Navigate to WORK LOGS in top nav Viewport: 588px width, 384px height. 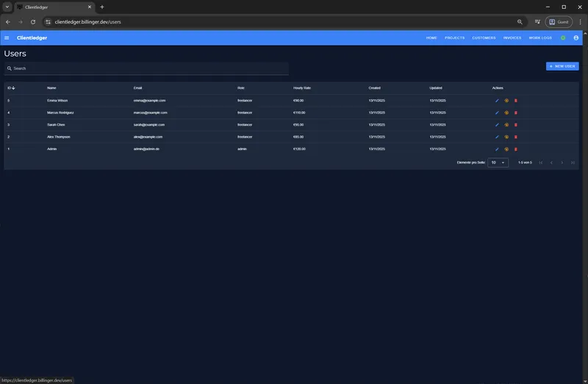540,38
